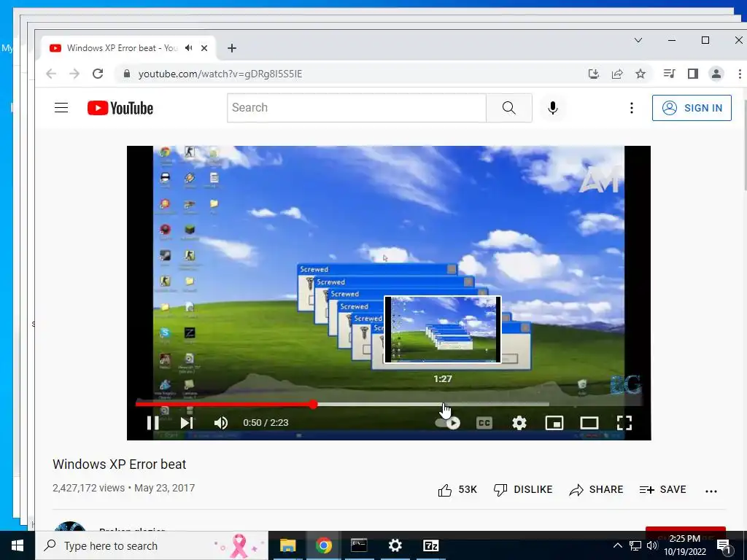Focus the YouTube Search field
747x560 pixels.
pyautogui.click(x=356, y=108)
